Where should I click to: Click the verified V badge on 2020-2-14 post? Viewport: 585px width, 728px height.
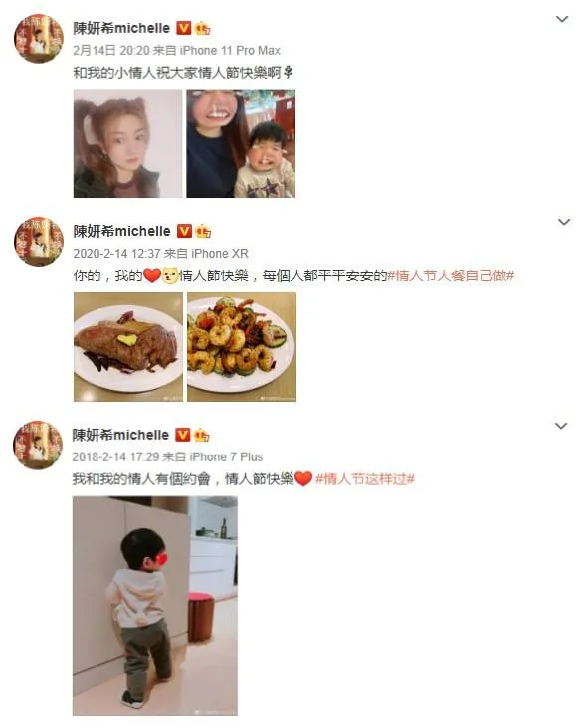(x=184, y=231)
